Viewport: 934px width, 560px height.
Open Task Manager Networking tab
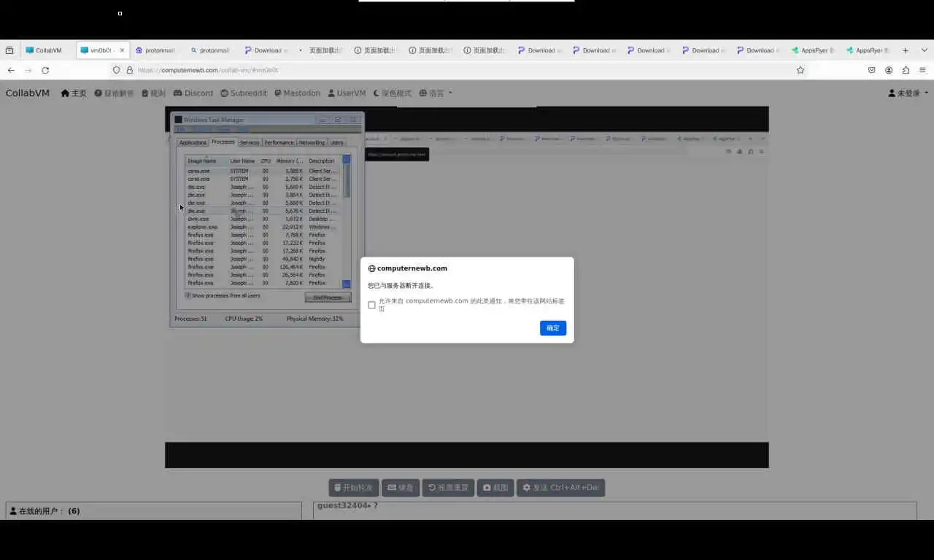[312, 143]
